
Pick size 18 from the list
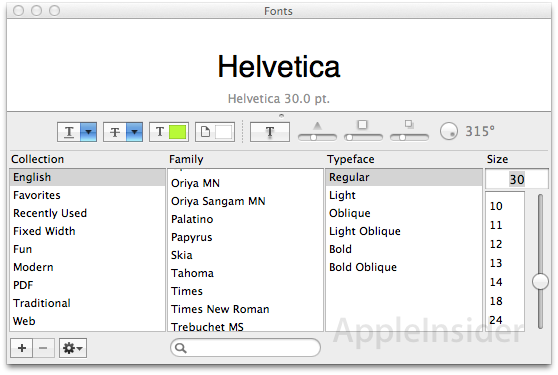(x=505, y=301)
